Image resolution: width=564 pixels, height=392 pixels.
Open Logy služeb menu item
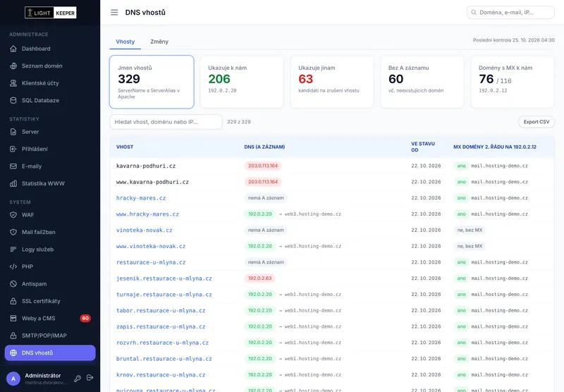coord(50,249)
